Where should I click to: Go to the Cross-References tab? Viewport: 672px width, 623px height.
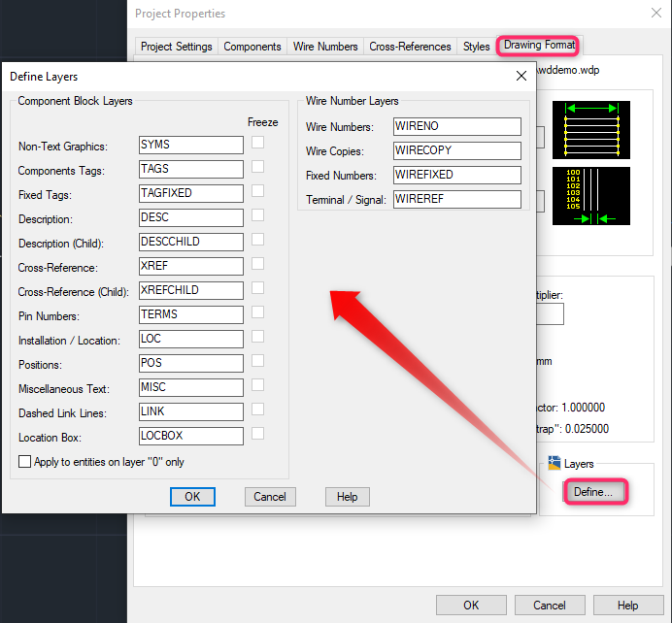tap(410, 47)
